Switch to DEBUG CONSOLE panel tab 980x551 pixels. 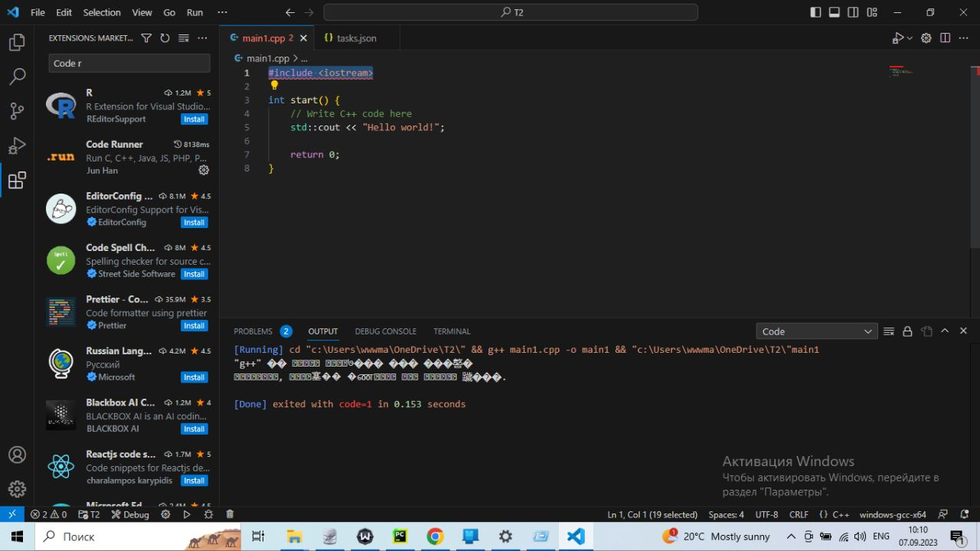[386, 331]
